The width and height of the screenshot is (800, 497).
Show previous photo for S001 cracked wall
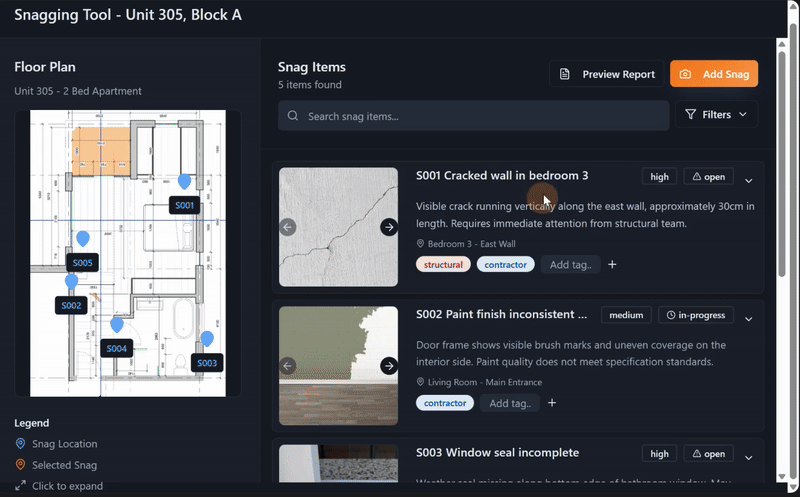pos(288,227)
